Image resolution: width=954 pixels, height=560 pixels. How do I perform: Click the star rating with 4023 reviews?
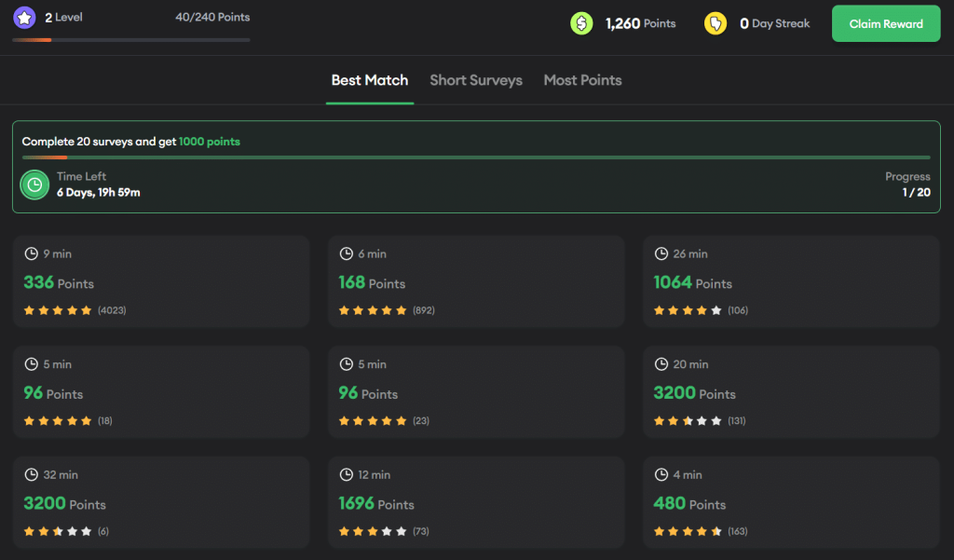click(x=58, y=310)
